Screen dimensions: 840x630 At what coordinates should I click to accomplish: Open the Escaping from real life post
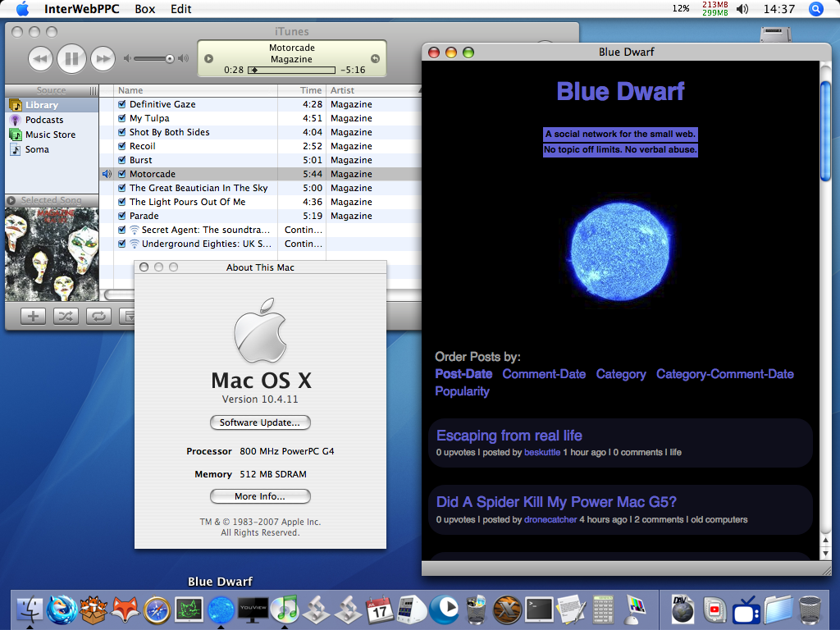point(509,436)
